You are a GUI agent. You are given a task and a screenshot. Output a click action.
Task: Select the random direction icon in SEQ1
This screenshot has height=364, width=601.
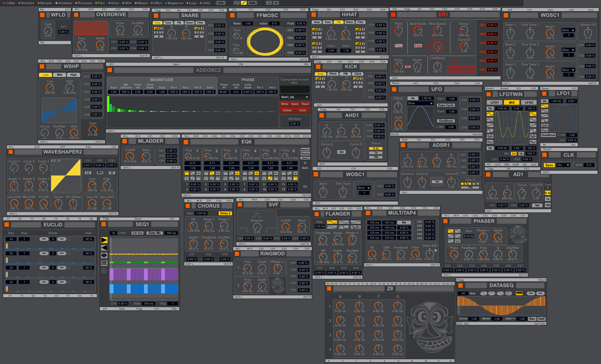coord(104,263)
